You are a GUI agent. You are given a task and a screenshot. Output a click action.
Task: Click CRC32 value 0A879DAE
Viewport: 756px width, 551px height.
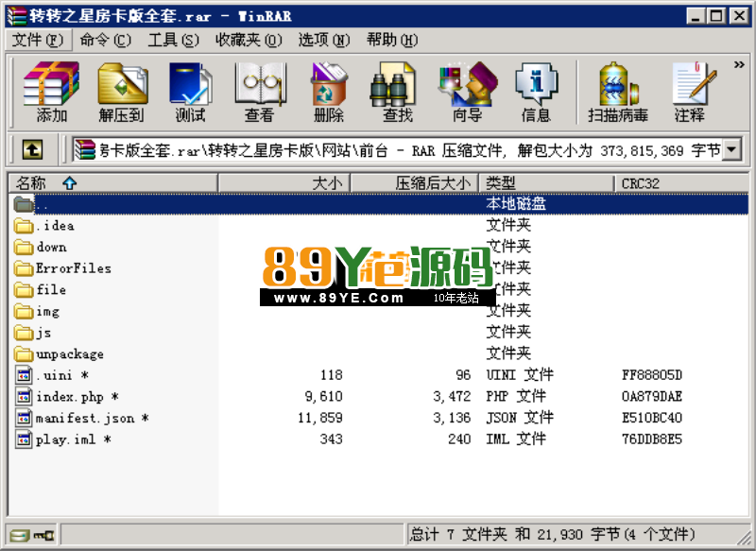(x=652, y=397)
